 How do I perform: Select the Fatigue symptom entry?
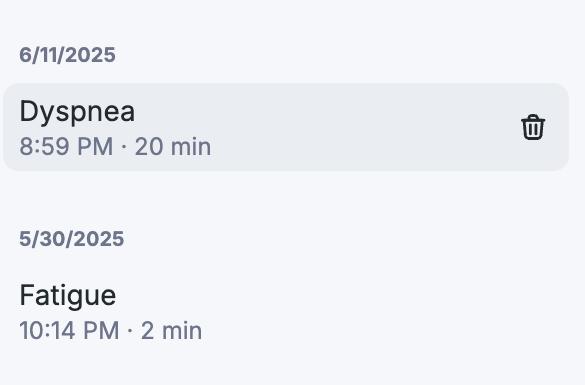pos(286,312)
